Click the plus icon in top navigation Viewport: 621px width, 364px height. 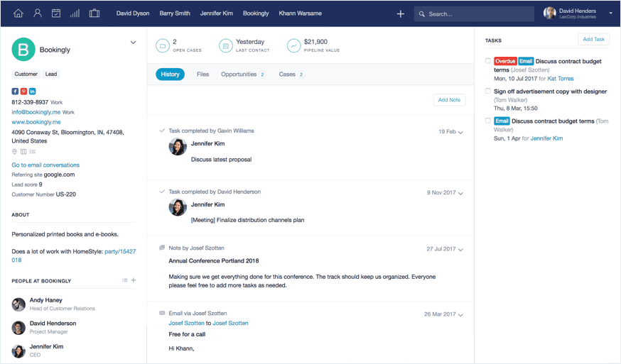(x=401, y=13)
